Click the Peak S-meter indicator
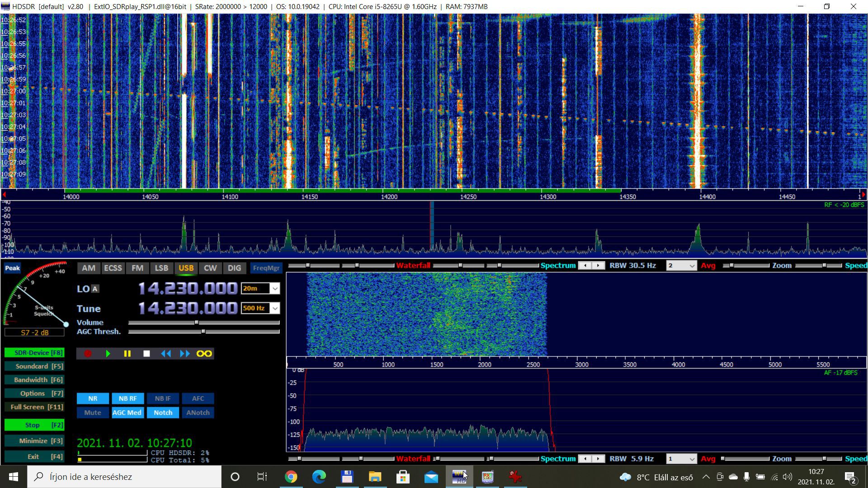Screen dimensions: 868x488 click(x=12, y=268)
